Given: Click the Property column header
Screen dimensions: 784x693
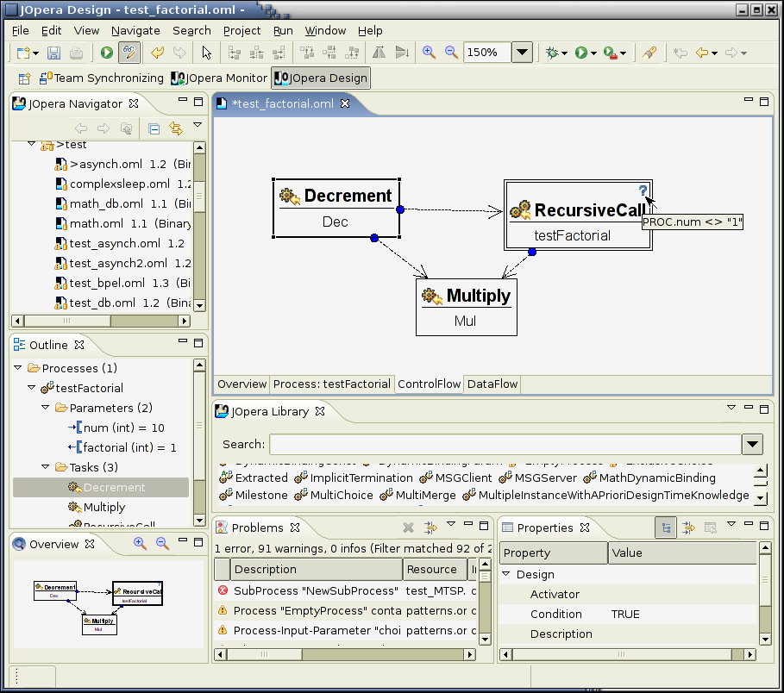Looking at the screenshot, I should pyautogui.click(x=554, y=553).
